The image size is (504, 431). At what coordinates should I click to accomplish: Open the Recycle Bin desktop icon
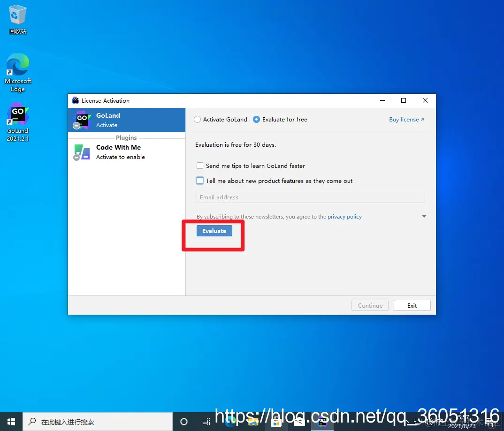coord(18,19)
